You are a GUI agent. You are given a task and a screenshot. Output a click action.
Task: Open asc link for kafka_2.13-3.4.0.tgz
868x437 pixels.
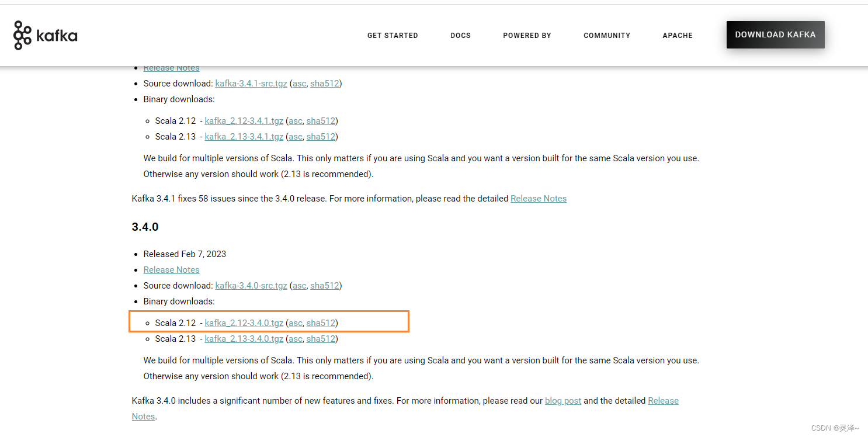(296, 339)
